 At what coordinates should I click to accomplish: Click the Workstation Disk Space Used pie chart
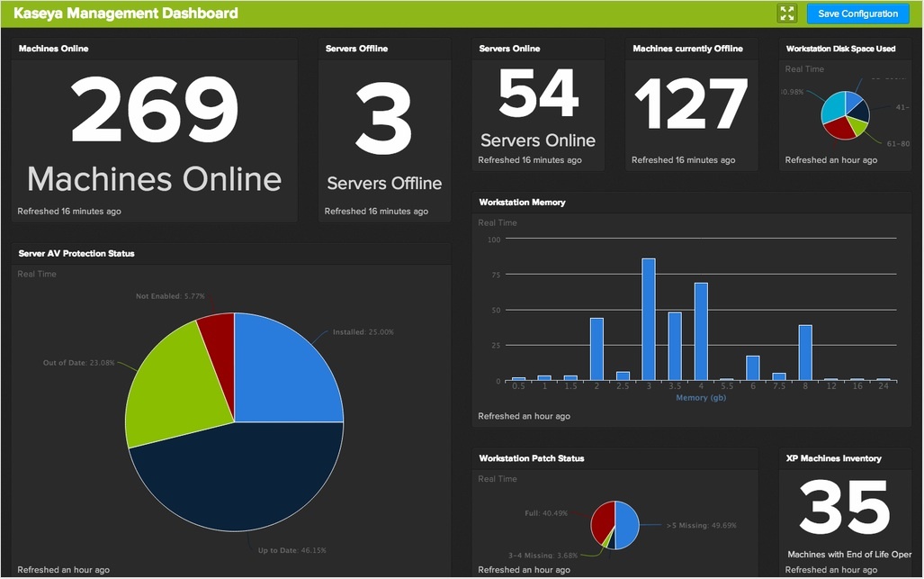(x=845, y=113)
